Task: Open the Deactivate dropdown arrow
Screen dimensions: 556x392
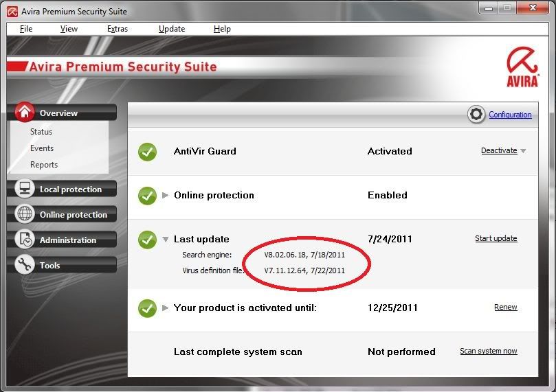Action: point(523,151)
